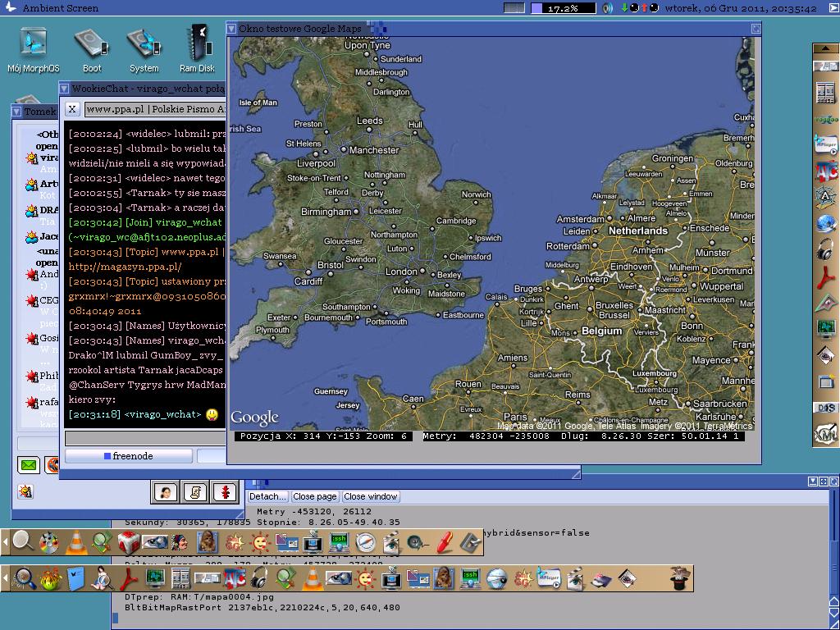Open the VLC cone icon in lower dock
Image resolution: width=840 pixels, height=630 pixels.
click(313, 579)
